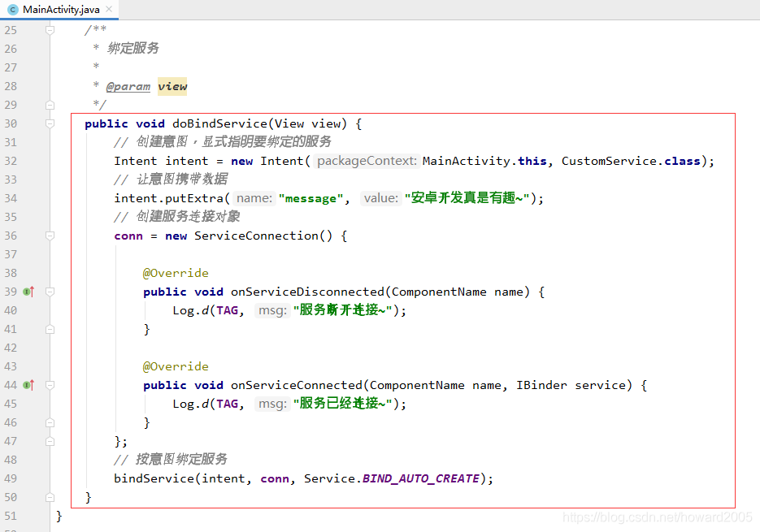Click line number 49 in the gutter
This screenshot has width=760, height=532.
(x=11, y=478)
